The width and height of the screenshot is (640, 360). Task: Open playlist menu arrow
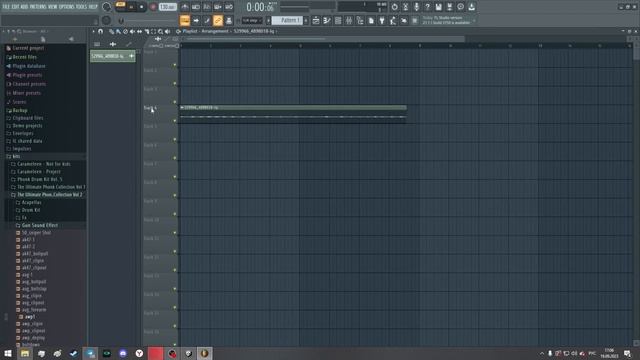coord(93,31)
